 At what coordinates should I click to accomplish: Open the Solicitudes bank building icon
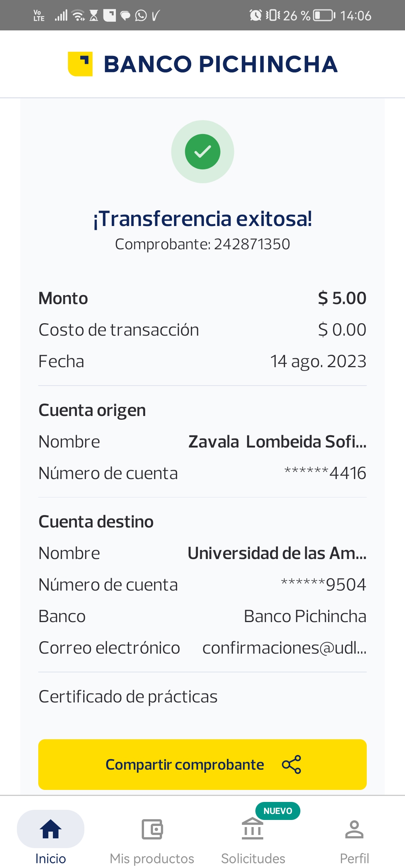(x=253, y=829)
